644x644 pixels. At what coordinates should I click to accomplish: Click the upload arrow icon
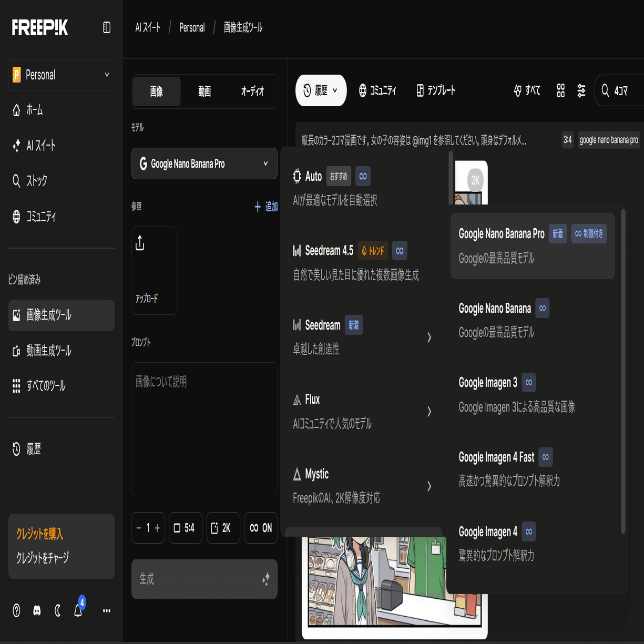[x=140, y=243]
